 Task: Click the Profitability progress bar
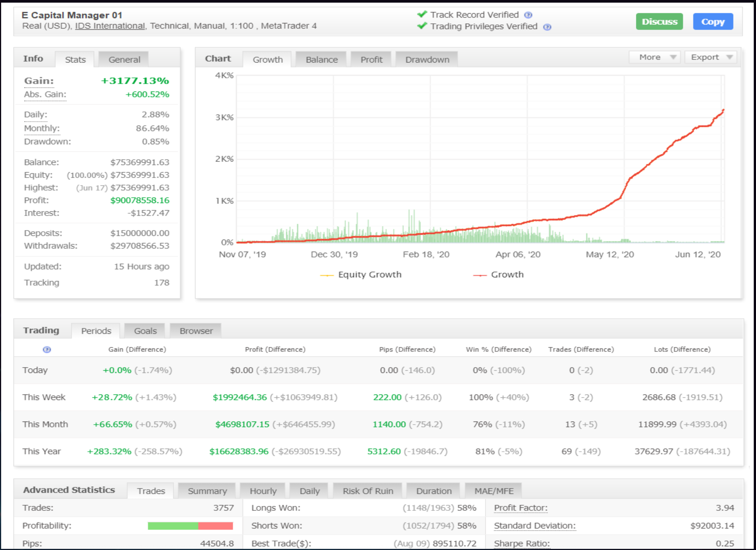pos(190,525)
